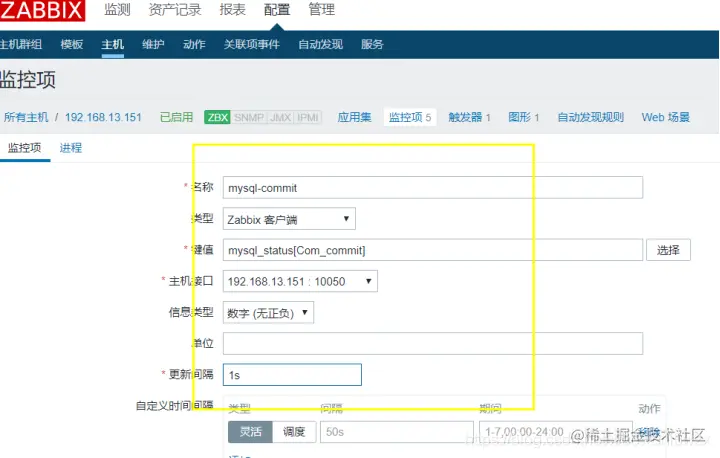Click the JMX availability badge
The width and height of the screenshot is (720, 458).
(x=281, y=118)
